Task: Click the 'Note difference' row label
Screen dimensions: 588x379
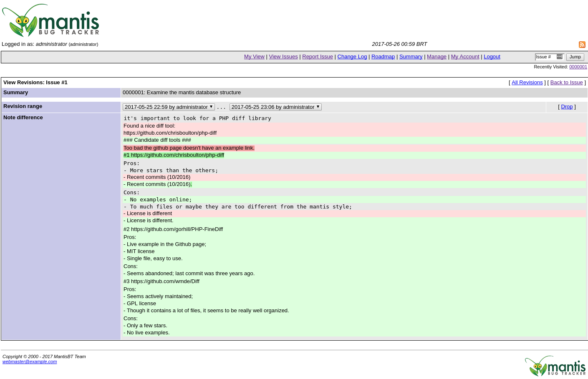Action: (x=23, y=118)
